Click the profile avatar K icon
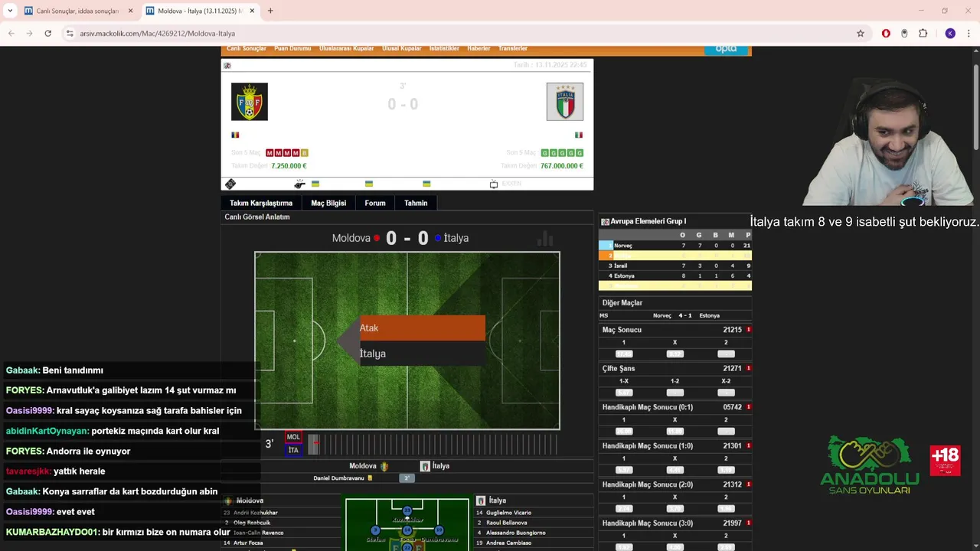 click(950, 34)
